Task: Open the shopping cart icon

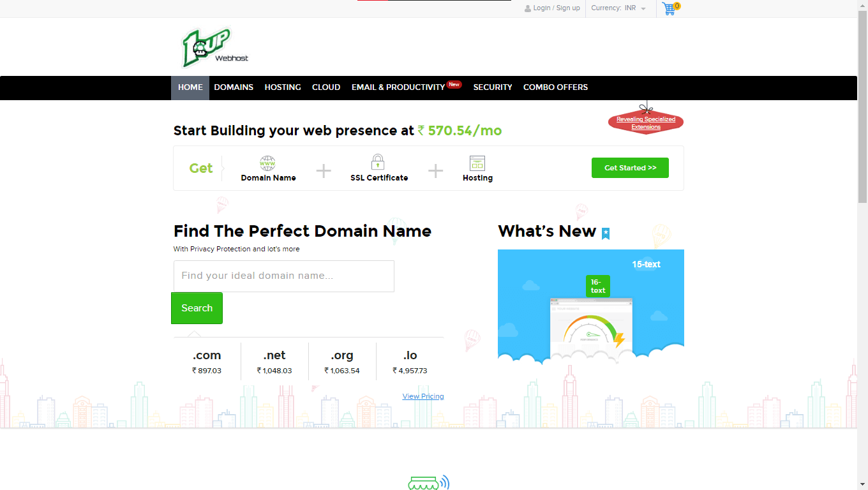Action: [669, 9]
